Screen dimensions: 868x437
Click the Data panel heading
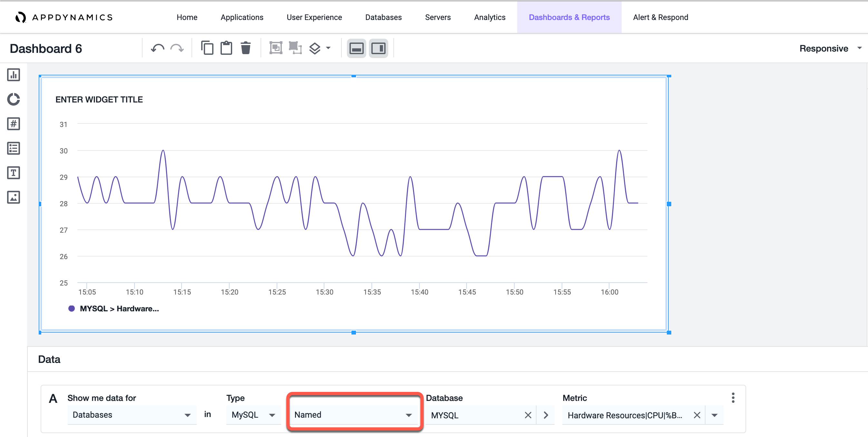click(x=49, y=360)
